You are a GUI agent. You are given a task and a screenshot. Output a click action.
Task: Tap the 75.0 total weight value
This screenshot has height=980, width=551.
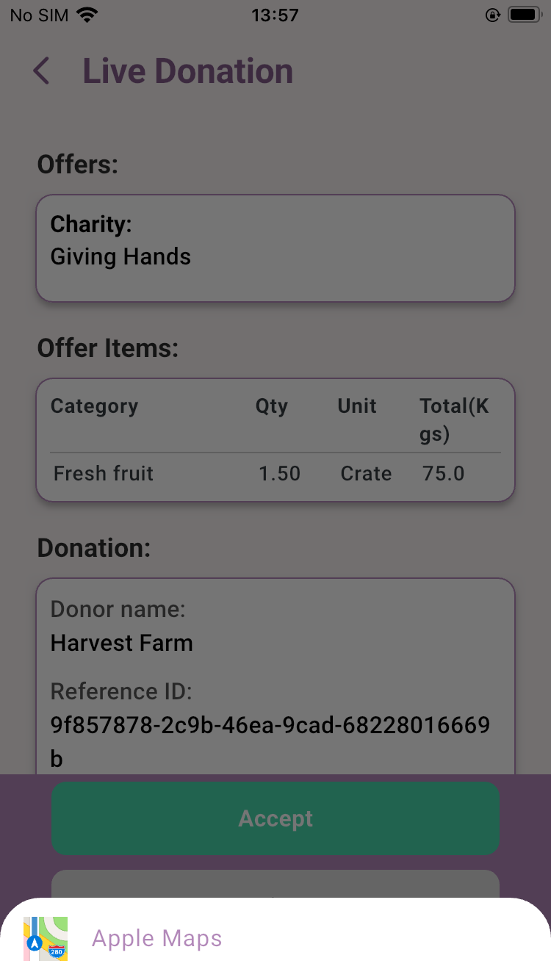444,473
